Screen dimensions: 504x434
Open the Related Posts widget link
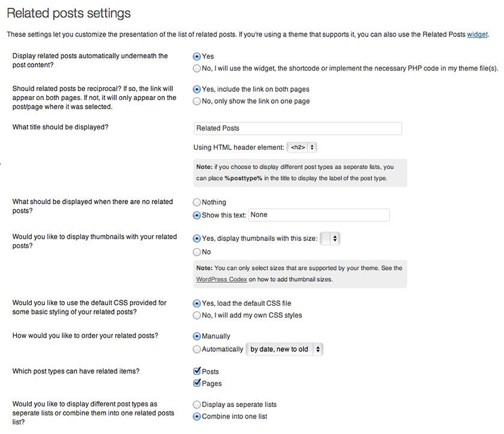[x=477, y=35]
